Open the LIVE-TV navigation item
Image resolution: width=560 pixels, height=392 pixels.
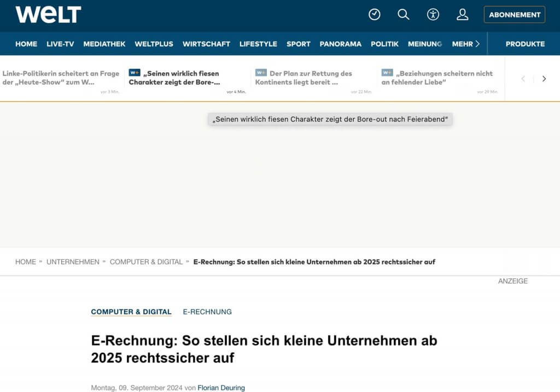tap(60, 44)
